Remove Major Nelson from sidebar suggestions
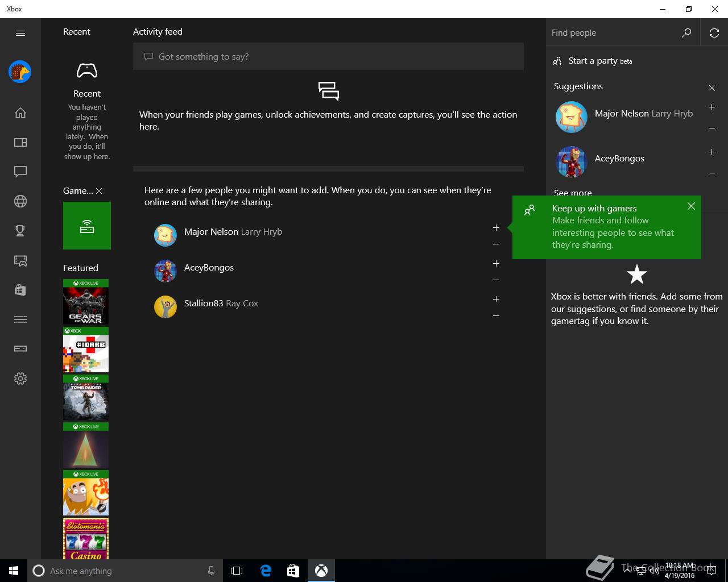728x582 pixels. 712,128
